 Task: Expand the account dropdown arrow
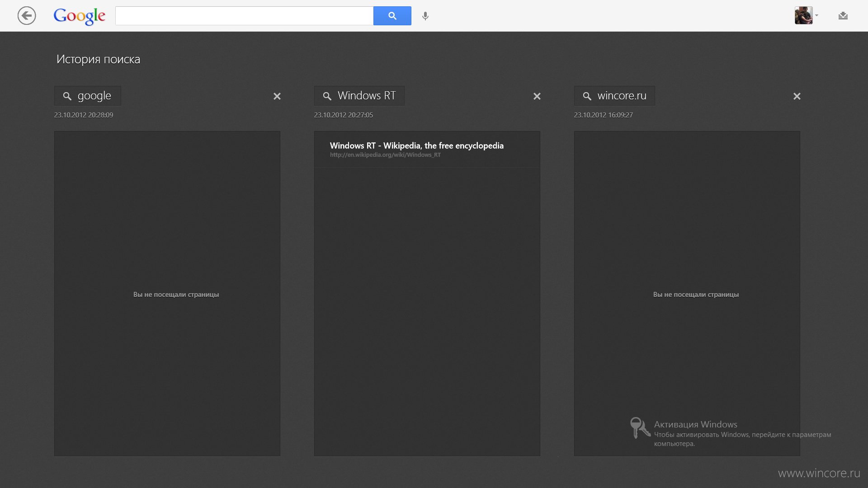(x=817, y=15)
